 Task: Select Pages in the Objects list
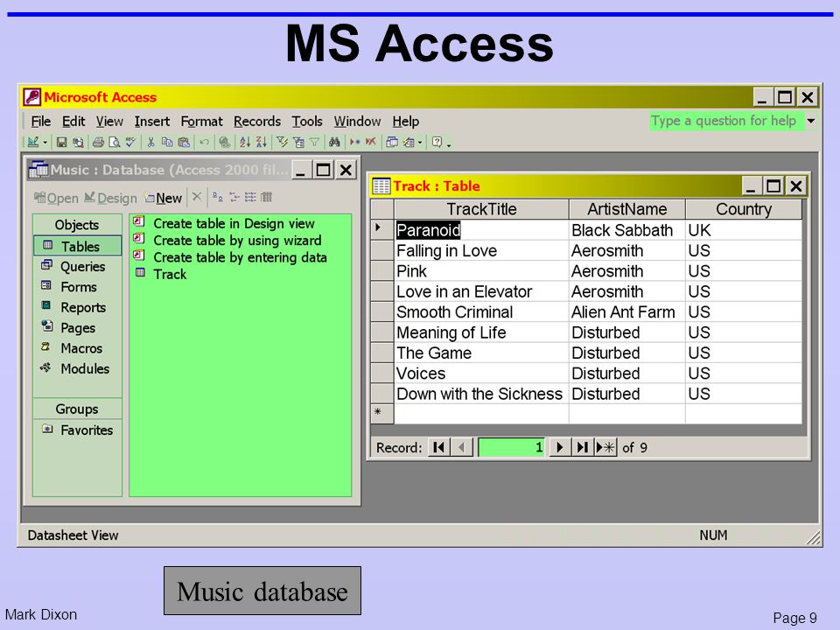click(x=78, y=327)
